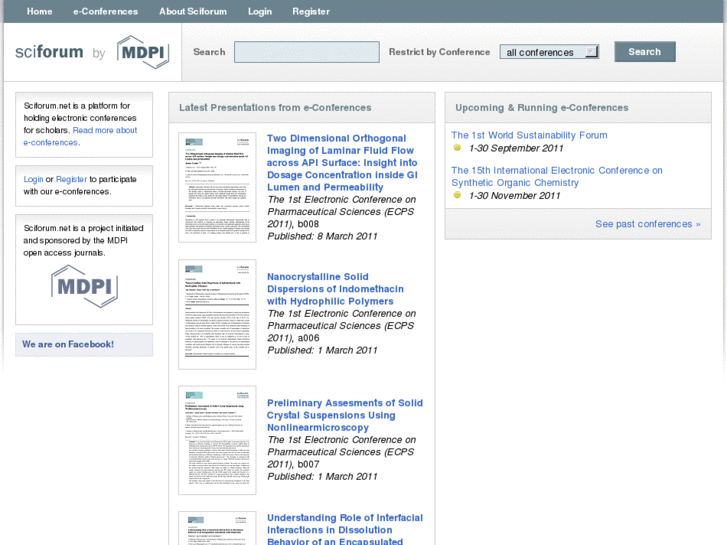
Task: Open the Home menu item
Action: tap(39, 11)
